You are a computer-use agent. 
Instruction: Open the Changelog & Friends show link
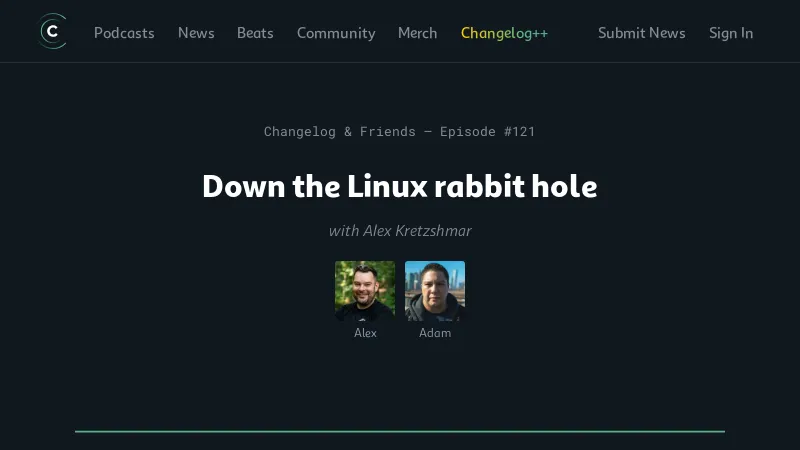(340, 132)
